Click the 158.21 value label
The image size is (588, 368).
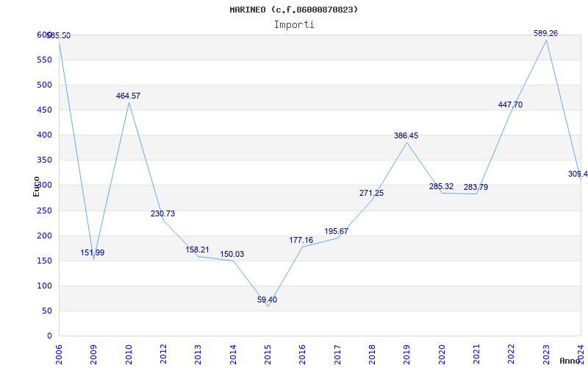[197, 250]
